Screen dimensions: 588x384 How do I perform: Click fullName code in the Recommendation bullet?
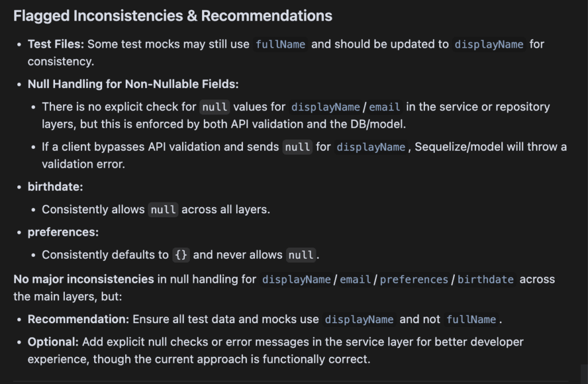(x=471, y=320)
